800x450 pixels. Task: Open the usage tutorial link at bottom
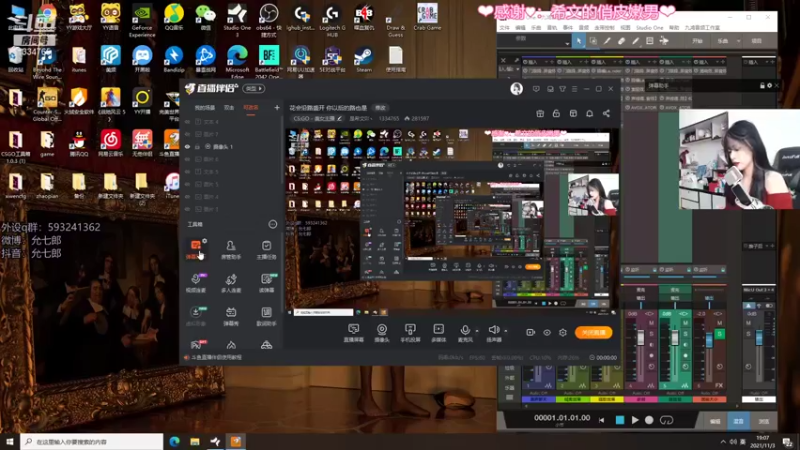click(x=216, y=357)
